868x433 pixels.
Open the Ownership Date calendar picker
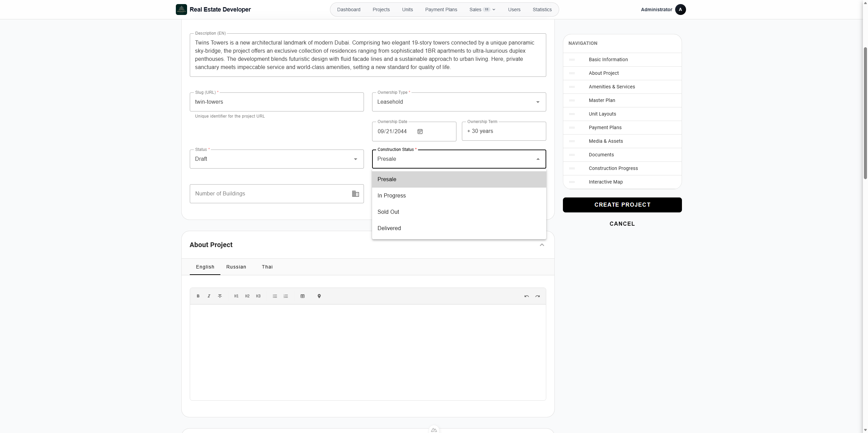420,132
